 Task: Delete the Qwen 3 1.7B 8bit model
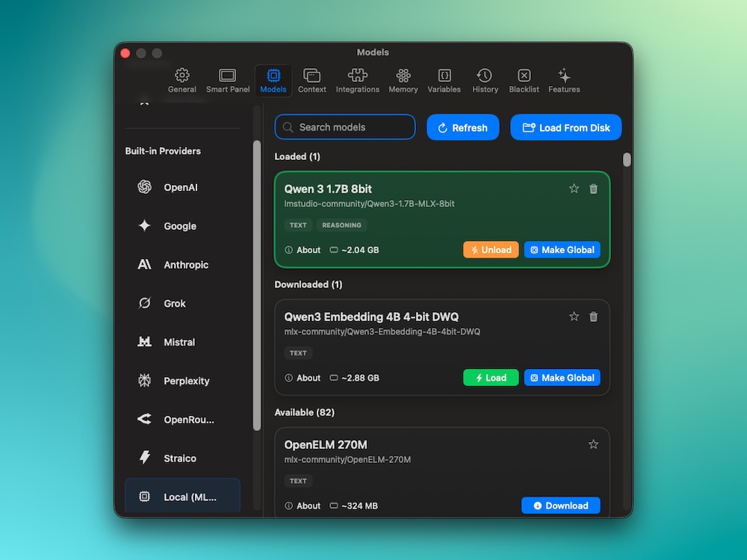coord(593,189)
